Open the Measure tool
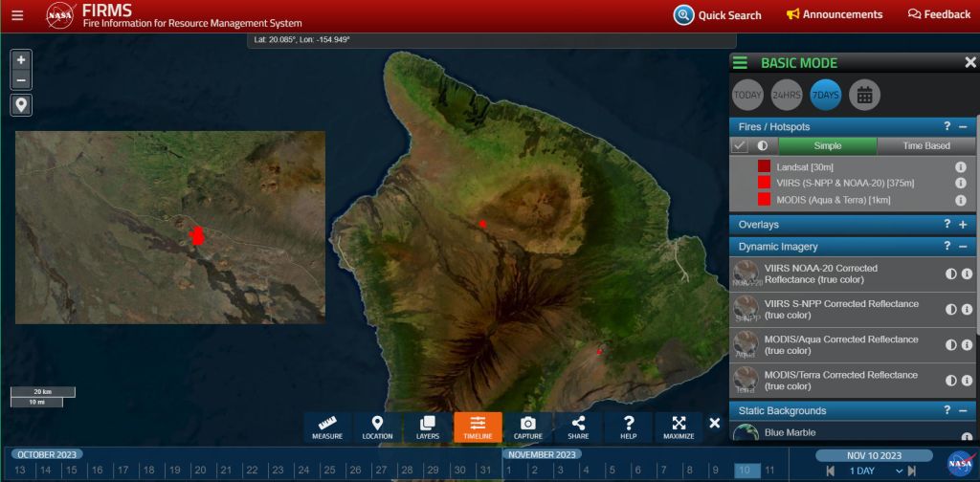The width and height of the screenshot is (980, 482). coord(327,427)
